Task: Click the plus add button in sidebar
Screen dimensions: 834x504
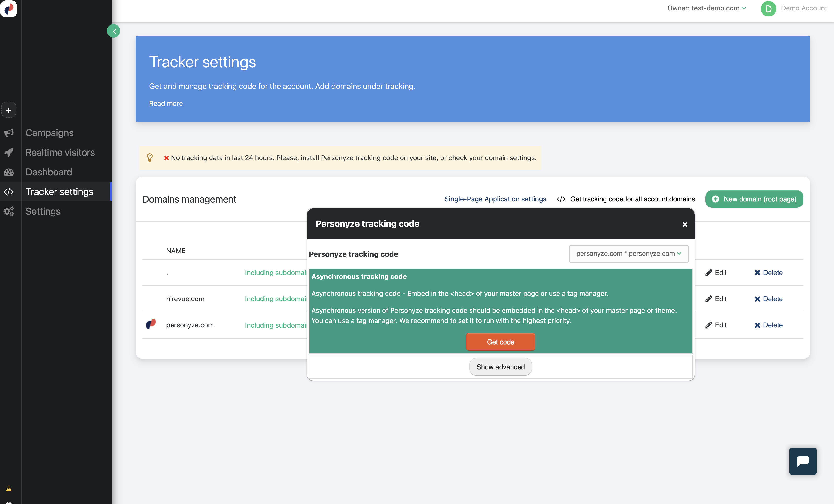Action: tap(9, 110)
